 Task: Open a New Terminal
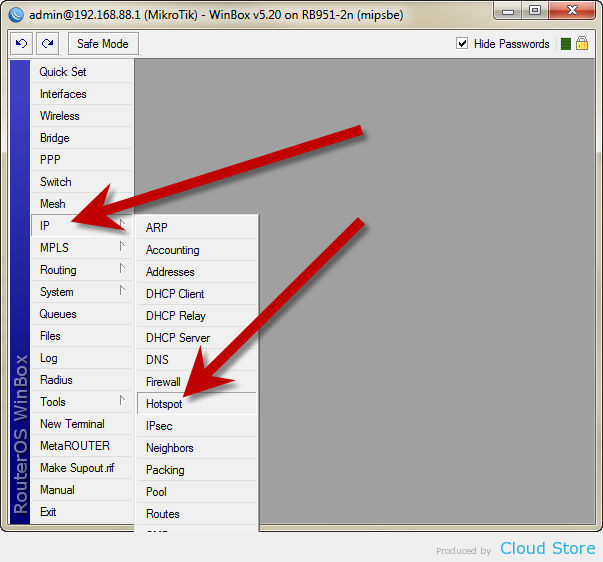pos(82,424)
